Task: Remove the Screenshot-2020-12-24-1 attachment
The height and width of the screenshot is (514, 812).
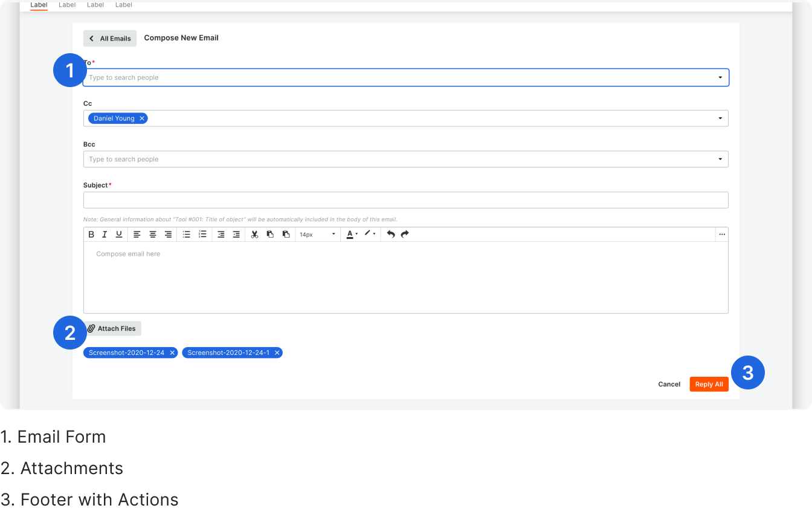Action: pyautogui.click(x=277, y=353)
